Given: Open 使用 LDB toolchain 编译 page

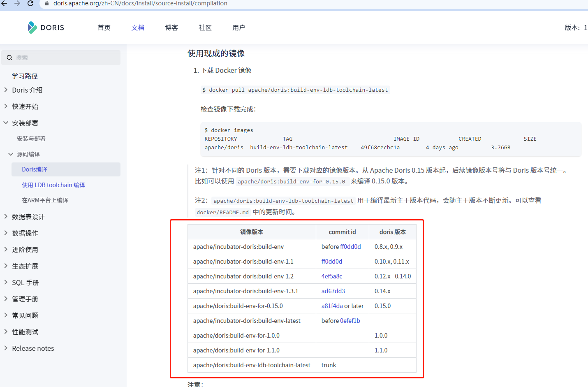Looking at the screenshot, I should (53, 185).
